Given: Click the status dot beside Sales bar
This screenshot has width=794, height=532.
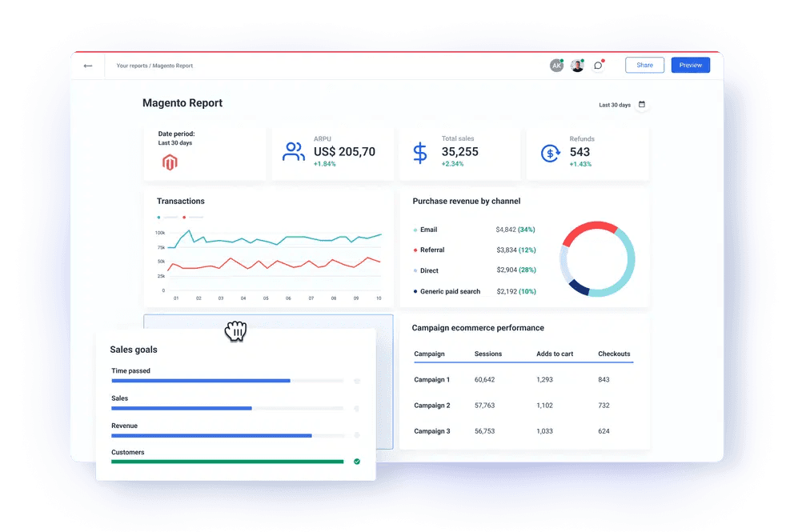Looking at the screenshot, I should click(357, 408).
